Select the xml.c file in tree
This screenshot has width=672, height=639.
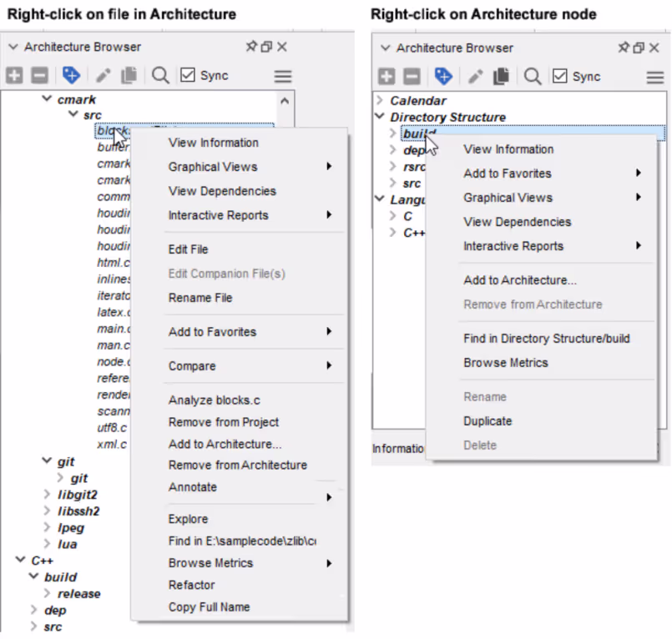[x=112, y=444]
